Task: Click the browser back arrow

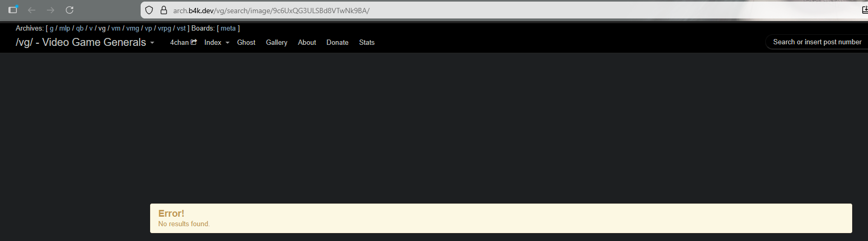Action: 32,10
